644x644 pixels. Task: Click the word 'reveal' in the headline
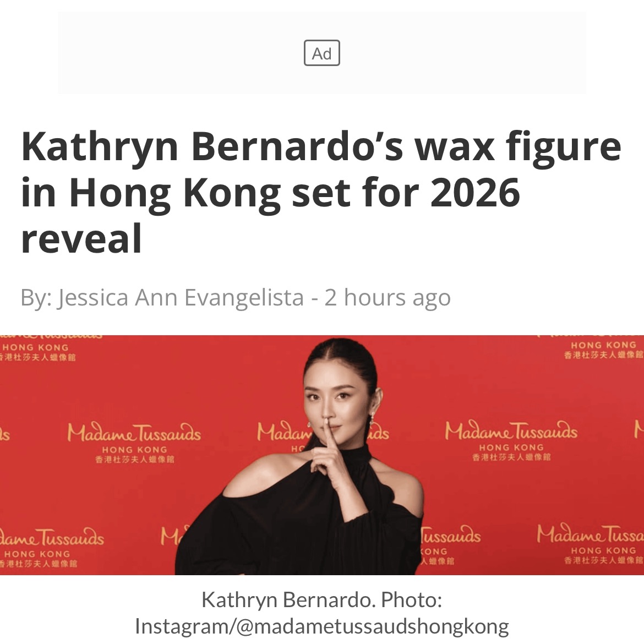pyautogui.click(x=81, y=239)
